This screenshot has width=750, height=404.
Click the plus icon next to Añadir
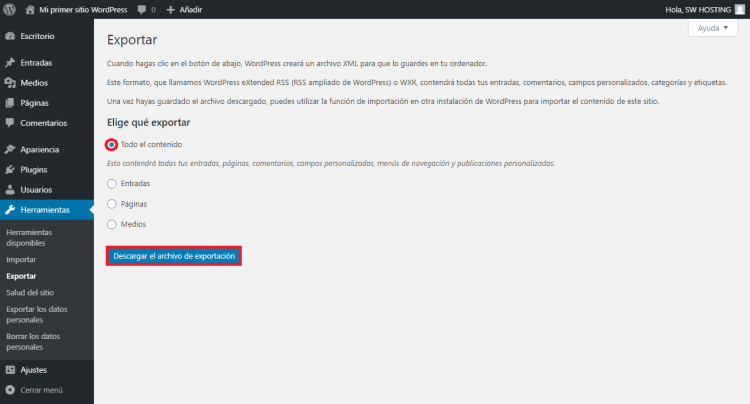point(170,10)
